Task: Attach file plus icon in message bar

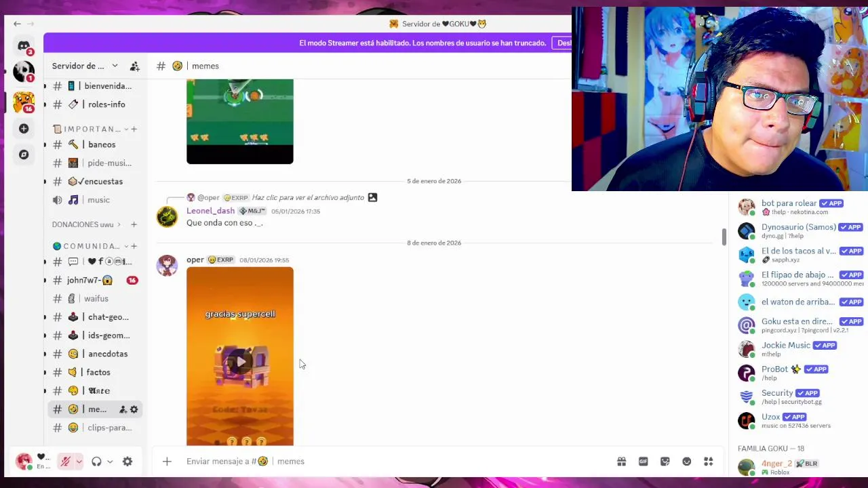Action: 167,462
